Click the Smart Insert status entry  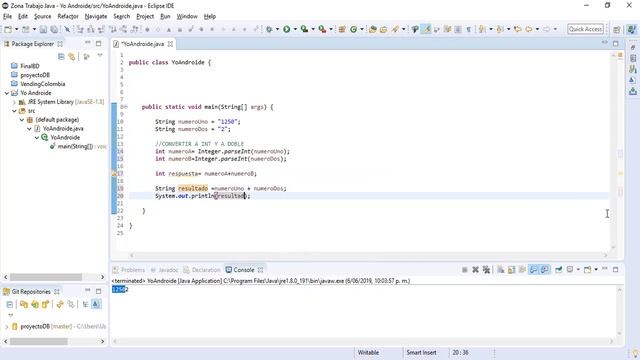coord(421,353)
